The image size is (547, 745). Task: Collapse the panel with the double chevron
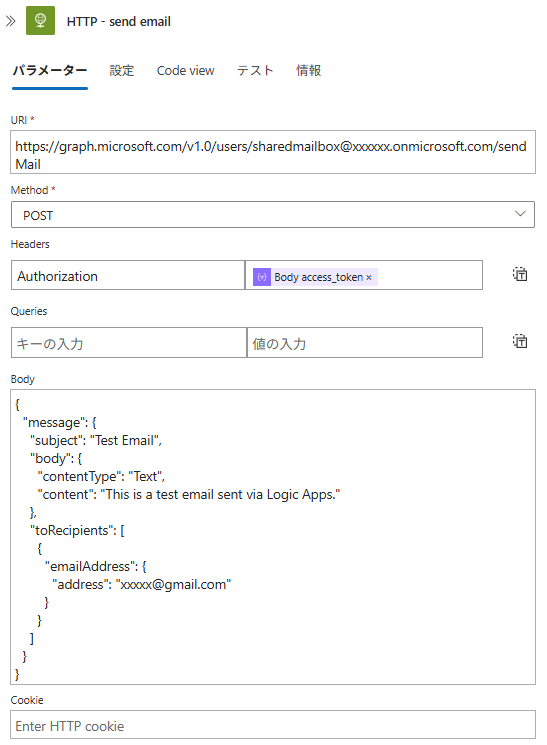11,21
